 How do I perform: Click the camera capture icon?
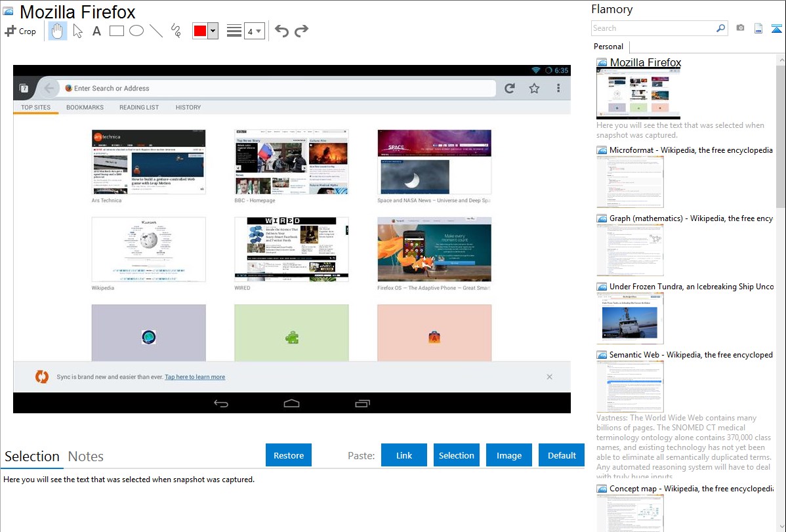pyautogui.click(x=740, y=28)
